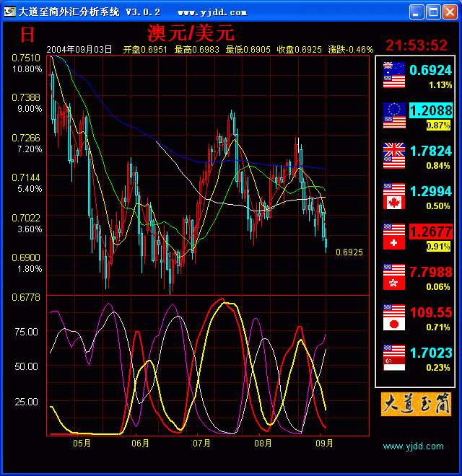Click the 最低0.6905 low value
The height and width of the screenshot is (476, 462).
pos(248,50)
